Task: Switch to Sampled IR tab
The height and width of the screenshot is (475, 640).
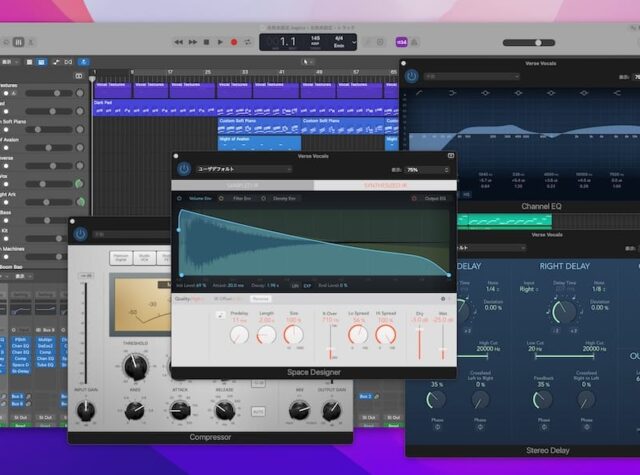Action: (x=243, y=185)
